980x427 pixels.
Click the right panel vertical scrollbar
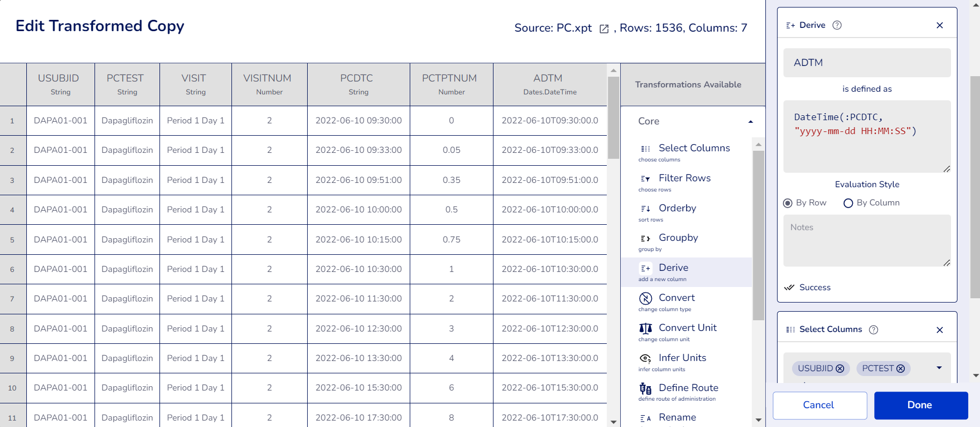(x=975, y=187)
